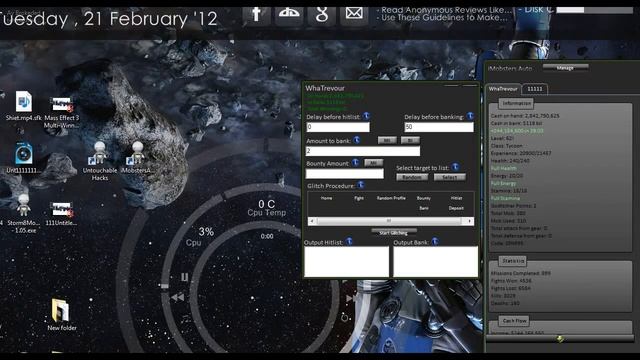This screenshot has width=640, height=360.
Task: Select the Untouchable Hacks shortcut
Action: pyautogui.click(x=100, y=161)
